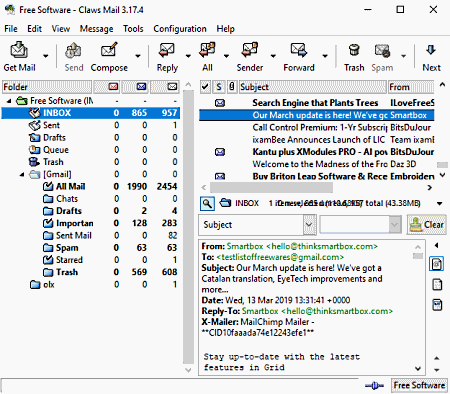The width and height of the screenshot is (450, 394).
Task: Move message to Trash via toolbar
Action: pyautogui.click(x=354, y=57)
